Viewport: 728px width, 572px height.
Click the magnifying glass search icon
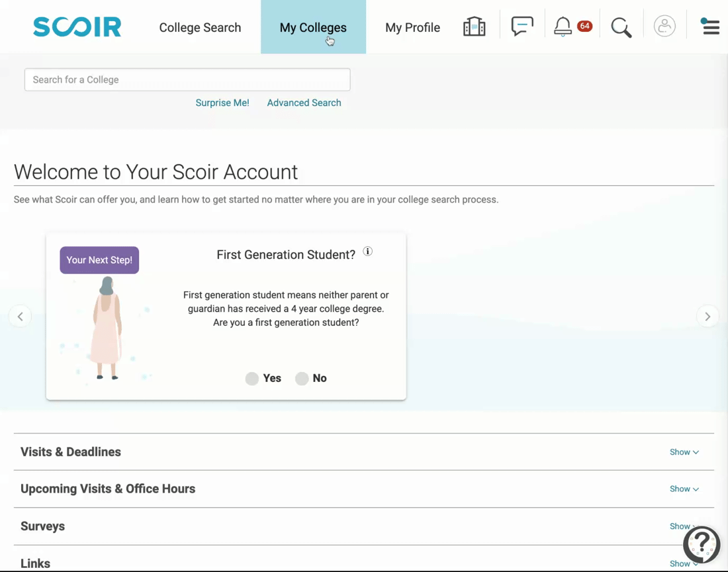coord(621,27)
